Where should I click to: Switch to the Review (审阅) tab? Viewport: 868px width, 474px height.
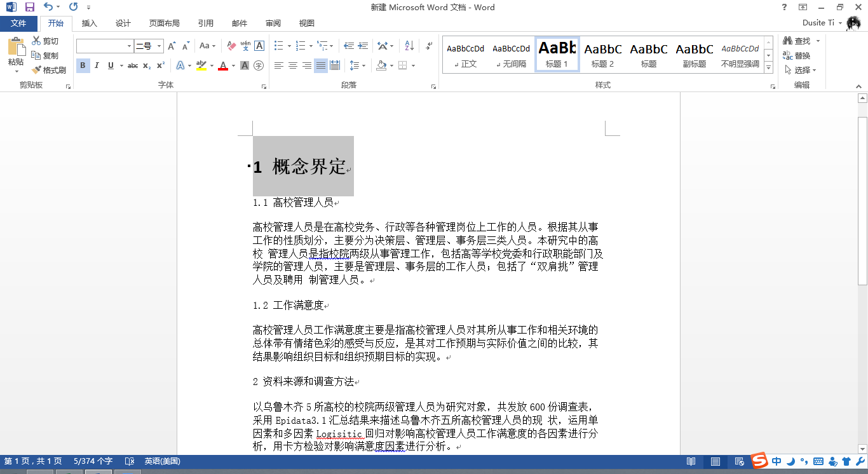pyautogui.click(x=273, y=24)
